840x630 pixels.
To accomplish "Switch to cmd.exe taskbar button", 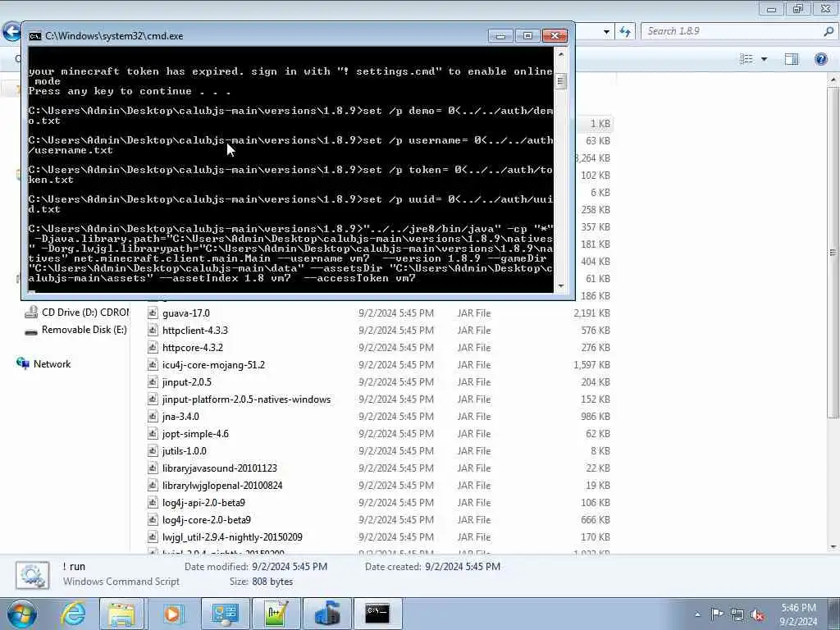I will click(x=377, y=614).
